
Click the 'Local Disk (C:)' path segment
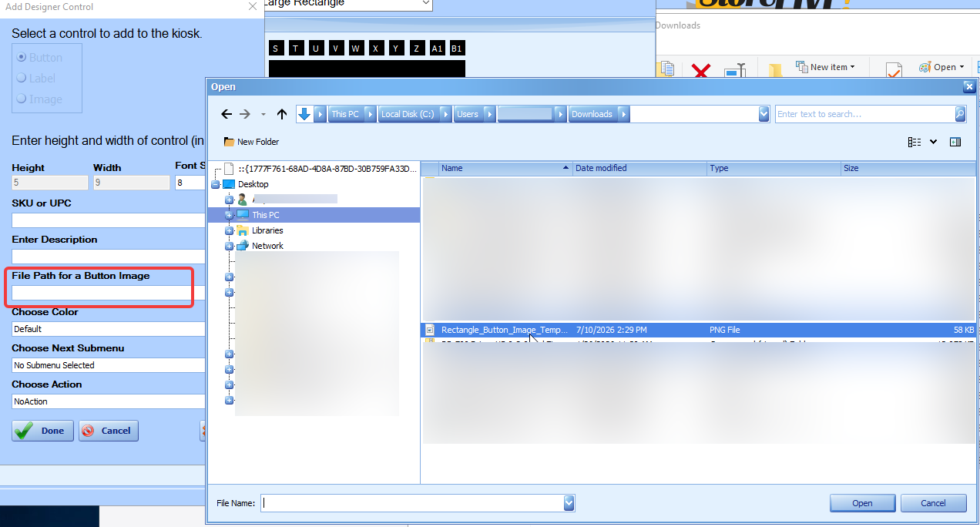click(408, 114)
